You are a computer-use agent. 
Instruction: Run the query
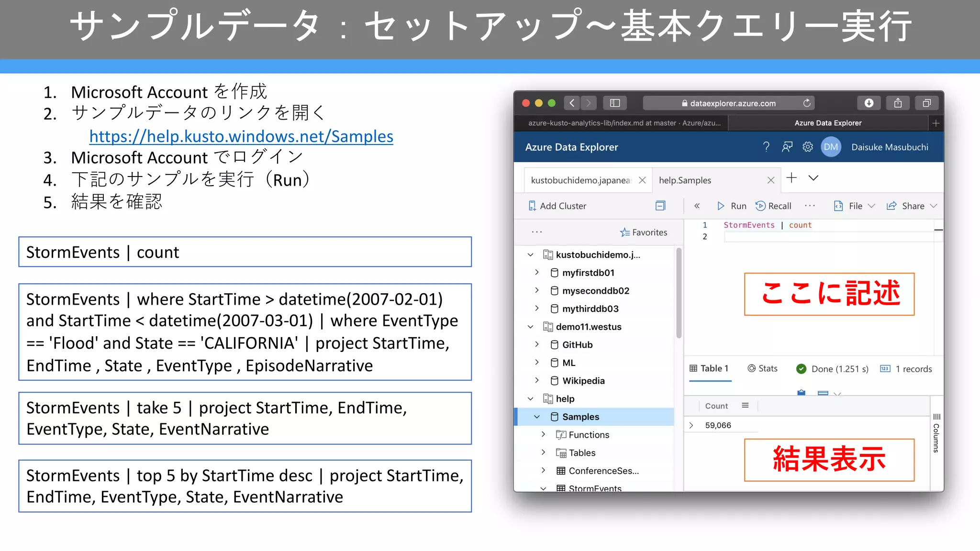pyautogui.click(x=732, y=206)
